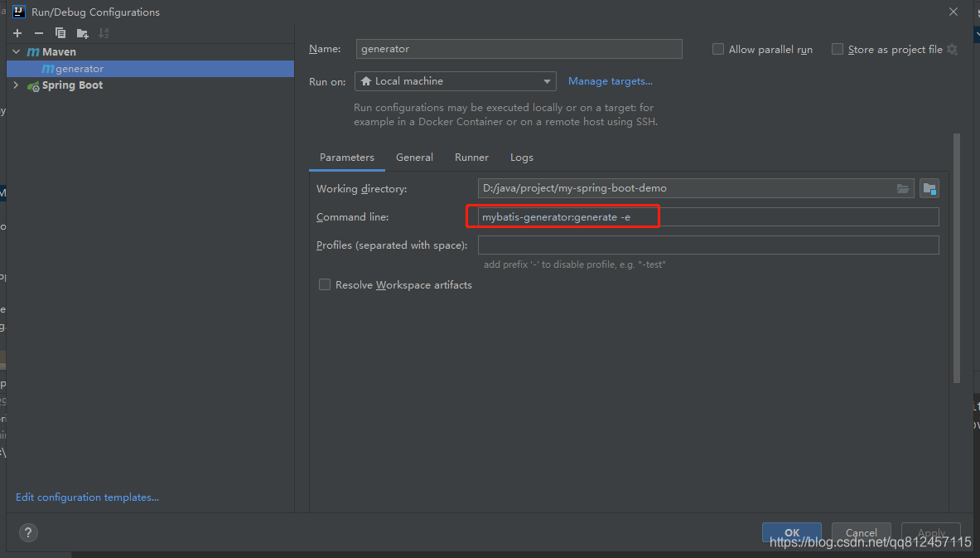Viewport: 980px width, 558px height.
Task: Open the Run on Local machine dropdown
Action: (455, 81)
